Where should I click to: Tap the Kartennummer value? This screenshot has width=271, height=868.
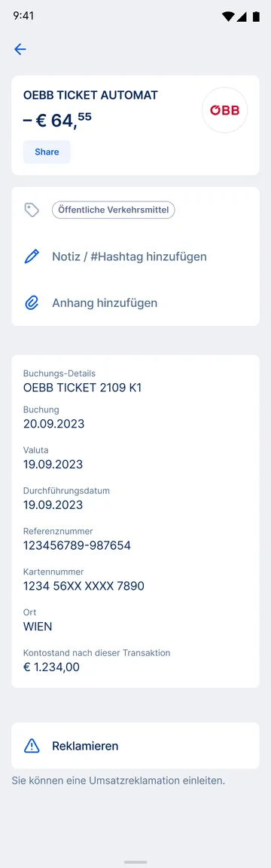[84, 586]
